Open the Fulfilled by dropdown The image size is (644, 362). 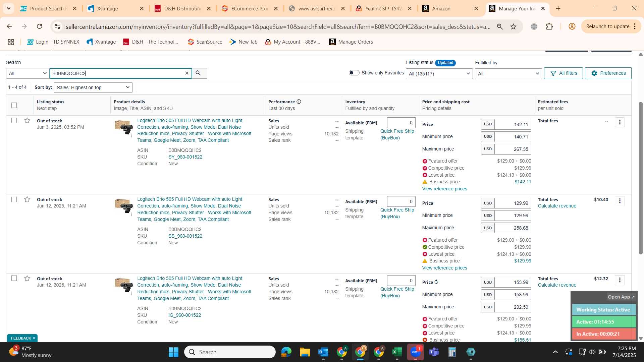pos(508,74)
